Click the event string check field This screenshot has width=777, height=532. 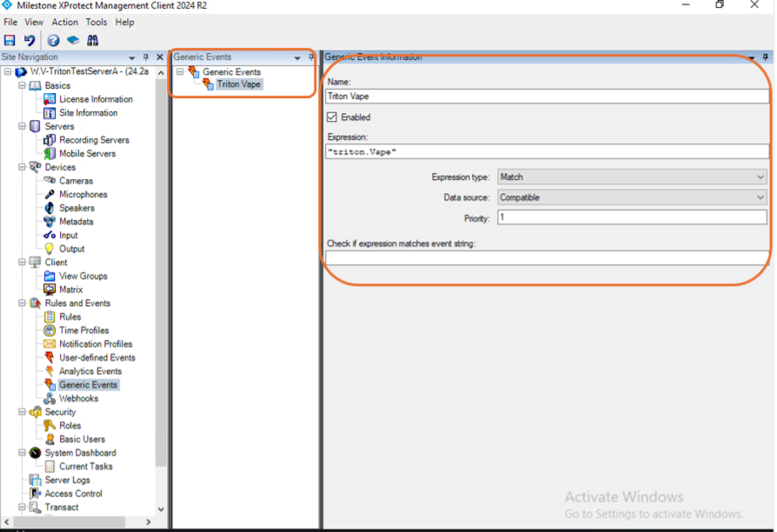coord(547,258)
